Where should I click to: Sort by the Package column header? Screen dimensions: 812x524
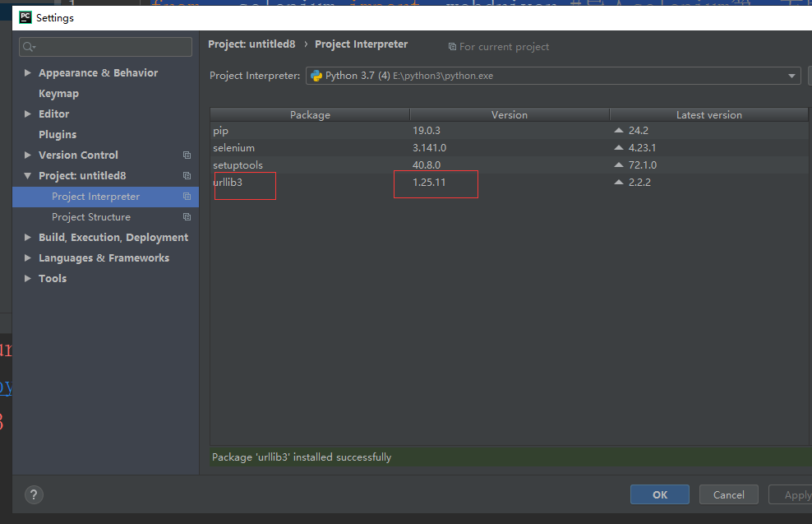click(x=310, y=114)
